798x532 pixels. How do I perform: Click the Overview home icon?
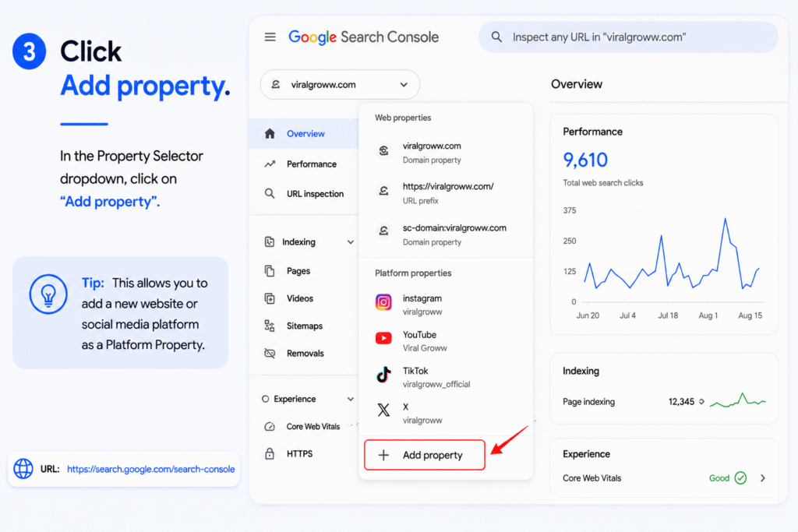270,134
